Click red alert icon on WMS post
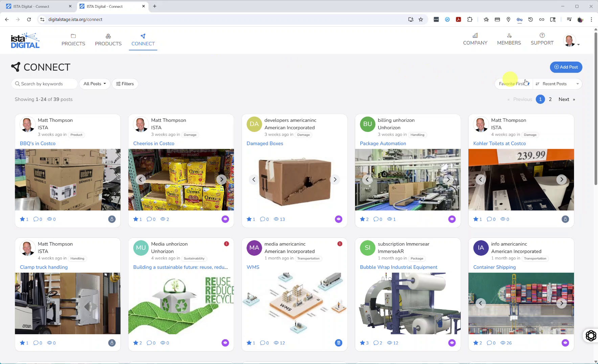The image size is (598, 364). click(x=340, y=244)
